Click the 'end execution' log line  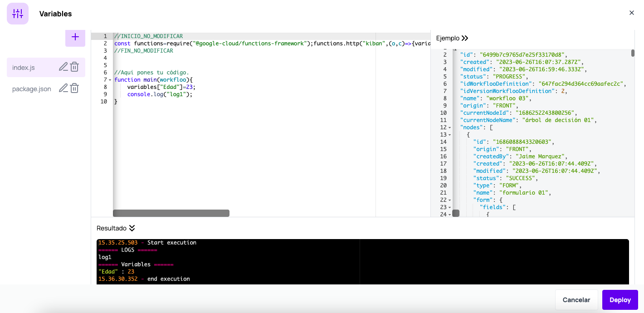click(144, 279)
